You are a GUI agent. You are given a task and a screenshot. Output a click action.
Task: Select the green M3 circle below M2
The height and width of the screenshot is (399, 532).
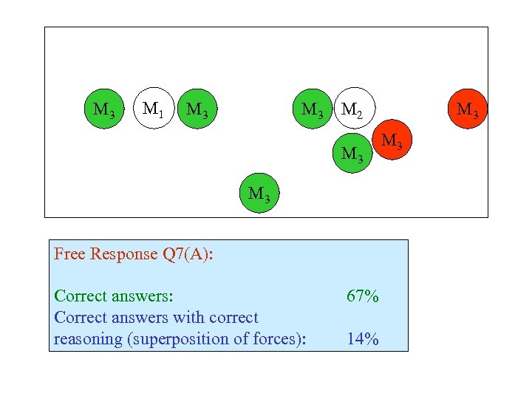tap(352, 154)
